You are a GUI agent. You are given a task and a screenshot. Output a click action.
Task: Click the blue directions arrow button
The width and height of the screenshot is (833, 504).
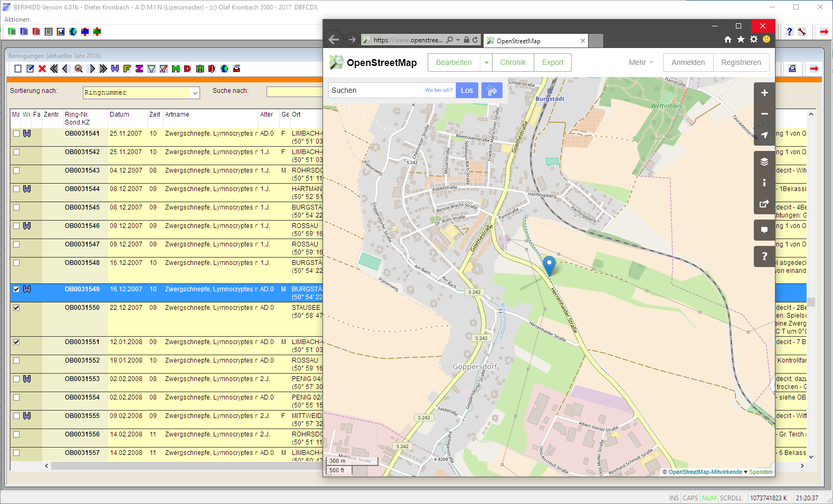[x=491, y=91]
